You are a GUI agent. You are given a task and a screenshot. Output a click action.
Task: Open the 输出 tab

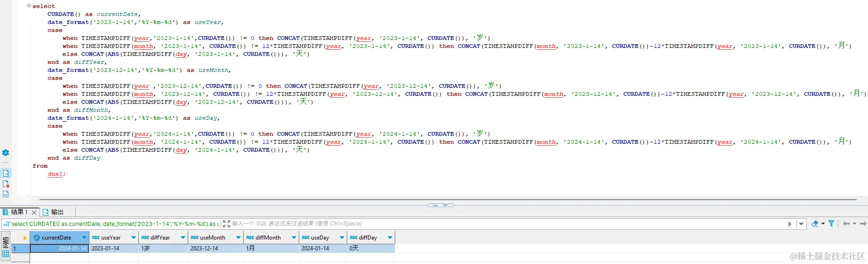(x=53, y=212)
